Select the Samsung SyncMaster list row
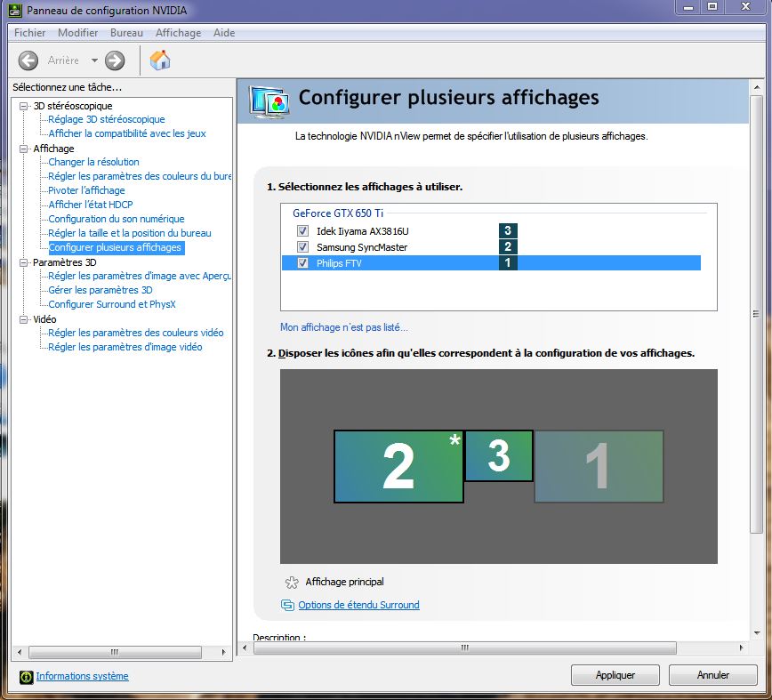Viewport: 772px width, 700px height. pyautogui.click(x=491, y=246)
